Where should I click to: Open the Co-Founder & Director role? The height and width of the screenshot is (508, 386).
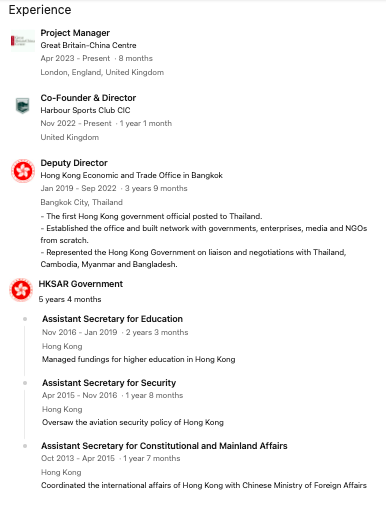click(88, 98)
